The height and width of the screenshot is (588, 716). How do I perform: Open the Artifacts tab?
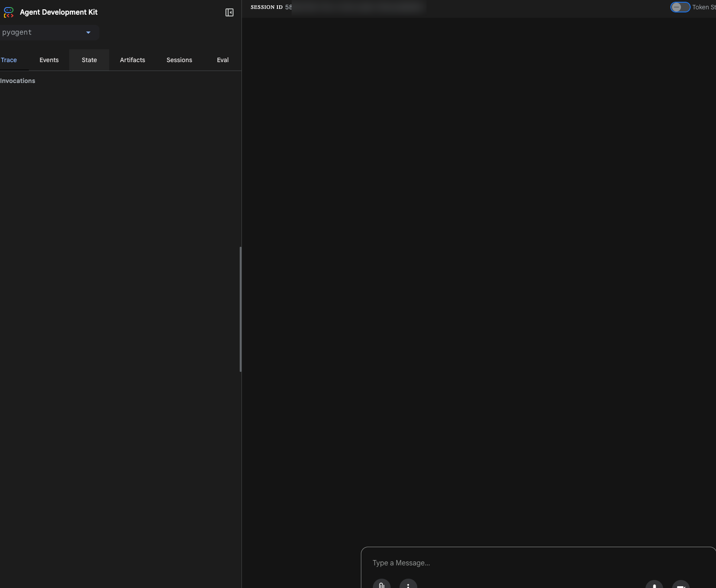tap(132, 60)
